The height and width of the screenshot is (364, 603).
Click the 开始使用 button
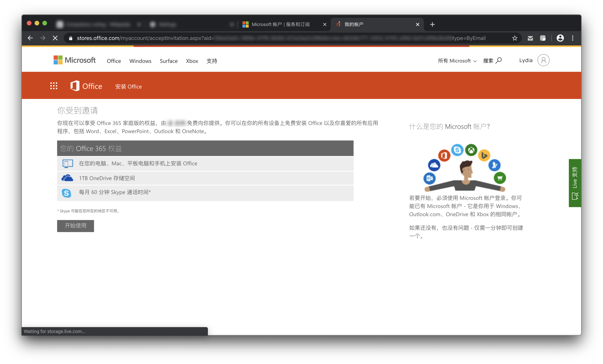75,226
